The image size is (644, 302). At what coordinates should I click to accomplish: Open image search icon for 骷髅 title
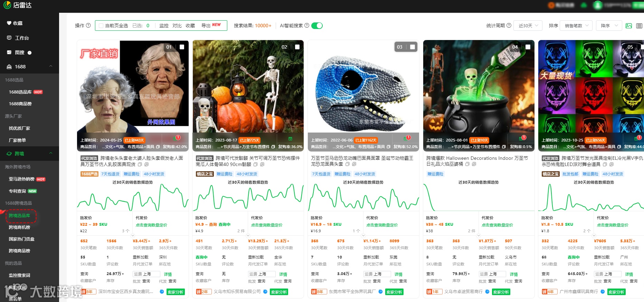(x=262, y=164)
